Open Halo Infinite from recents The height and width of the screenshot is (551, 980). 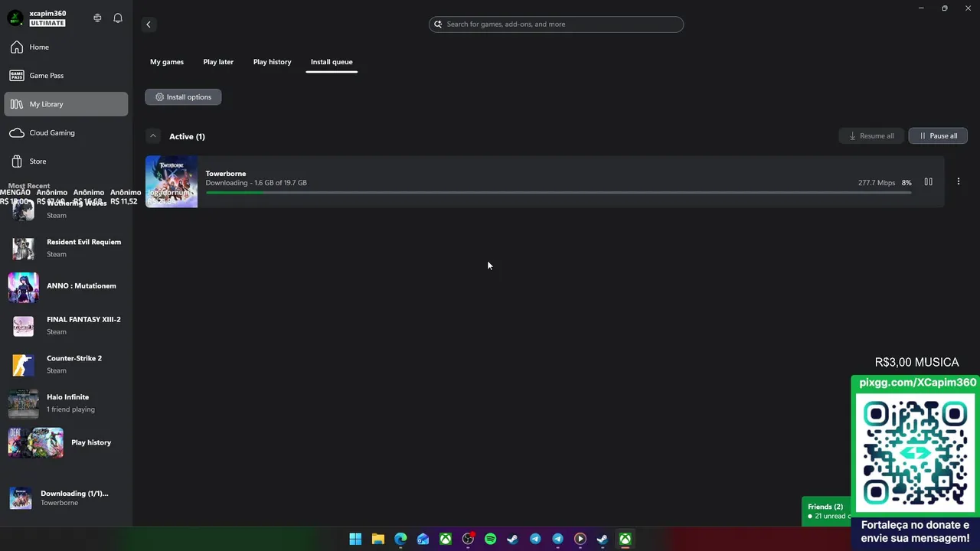[x=66, y=403]
